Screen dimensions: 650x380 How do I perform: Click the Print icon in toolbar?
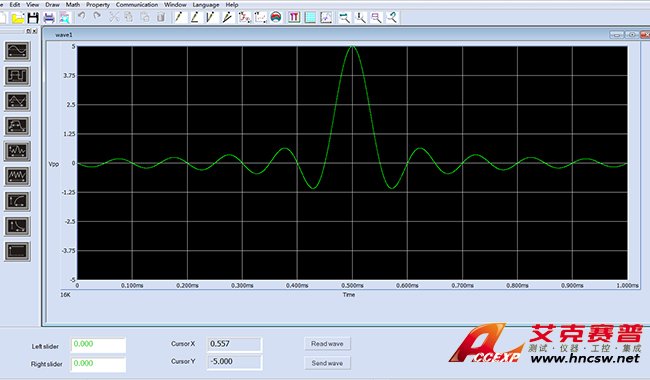click(49, 17)
